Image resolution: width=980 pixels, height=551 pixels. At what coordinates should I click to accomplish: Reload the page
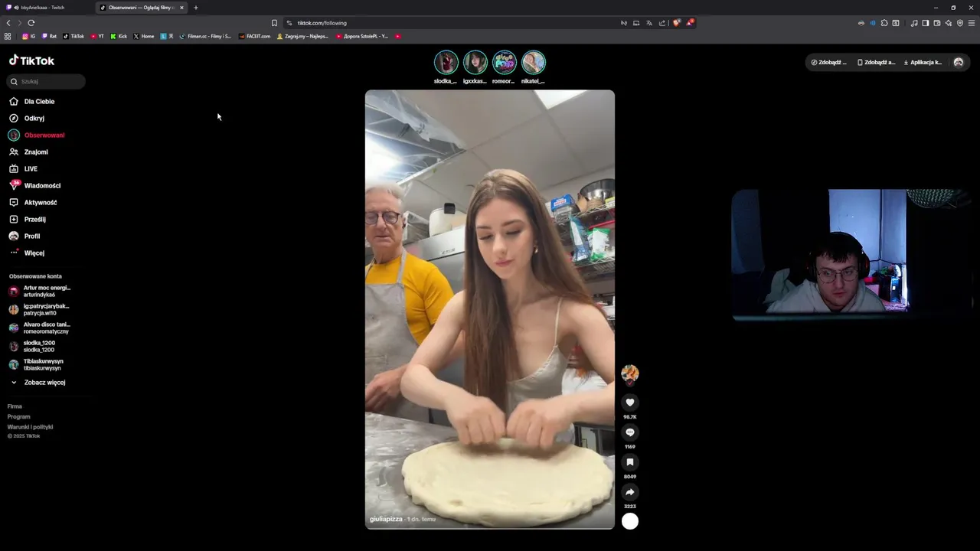pos(31,23)
